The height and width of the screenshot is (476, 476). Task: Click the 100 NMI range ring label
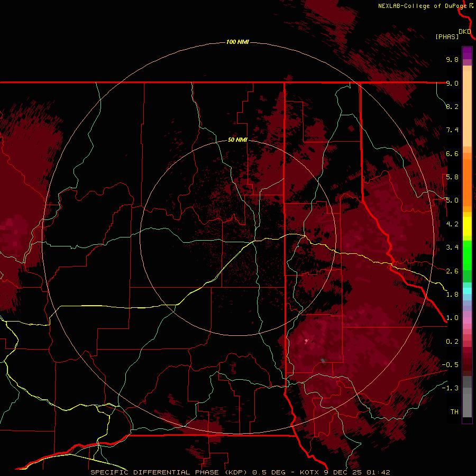(237, 42)
